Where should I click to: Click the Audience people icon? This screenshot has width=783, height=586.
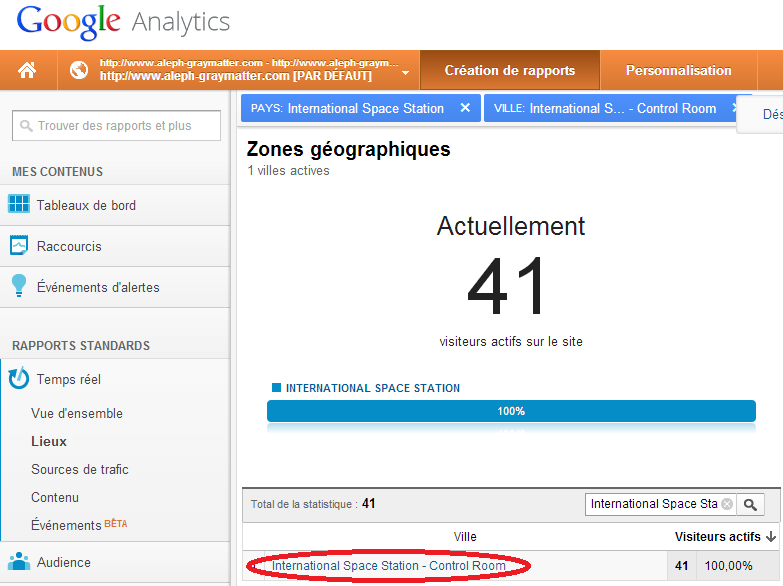[x=19, y=562]
